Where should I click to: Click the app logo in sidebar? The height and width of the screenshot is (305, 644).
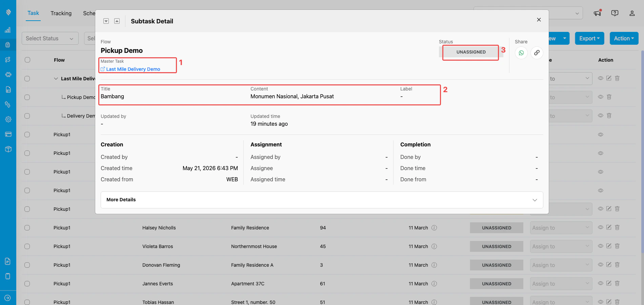8,12
